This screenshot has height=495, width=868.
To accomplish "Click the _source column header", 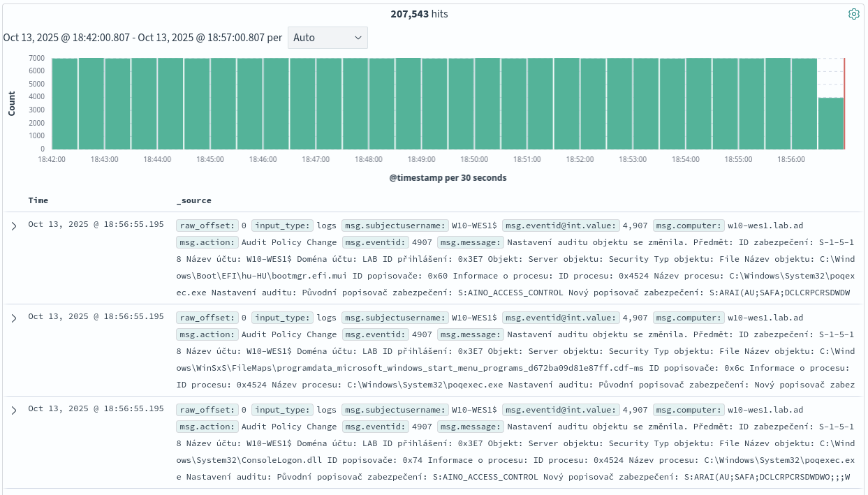I will click(x=193, y=200).
